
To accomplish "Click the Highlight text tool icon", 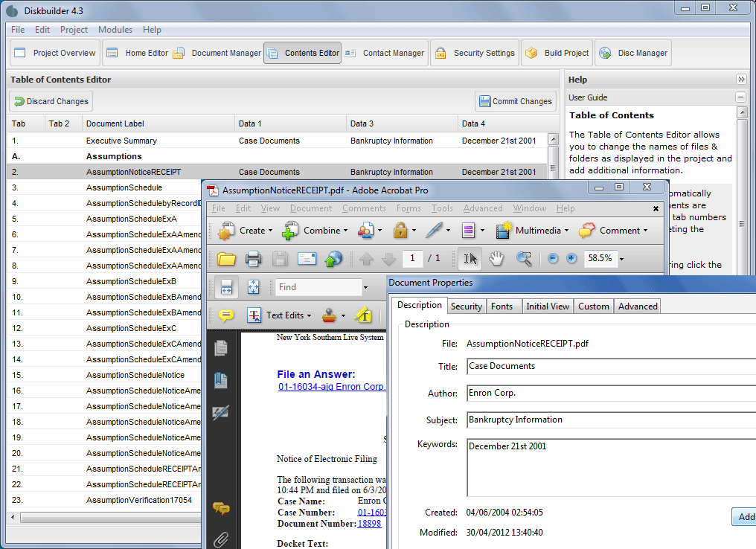I will point(364,315).
